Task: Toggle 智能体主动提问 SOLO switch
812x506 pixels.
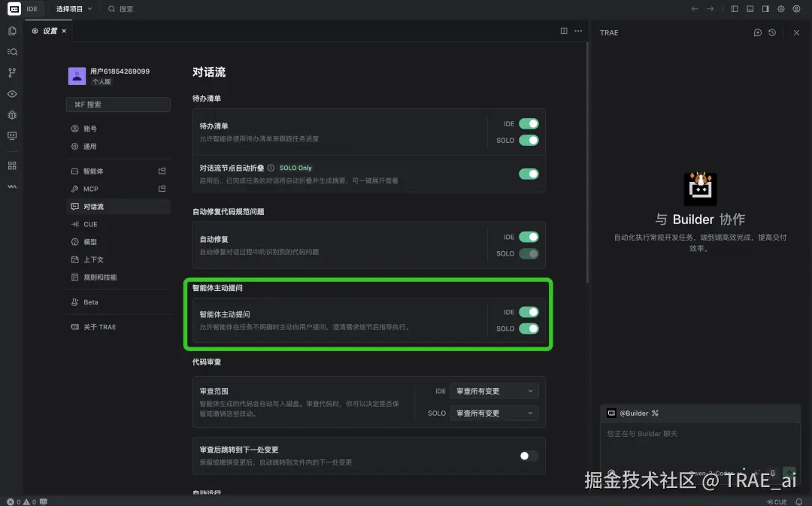Action: coord(529,329)
